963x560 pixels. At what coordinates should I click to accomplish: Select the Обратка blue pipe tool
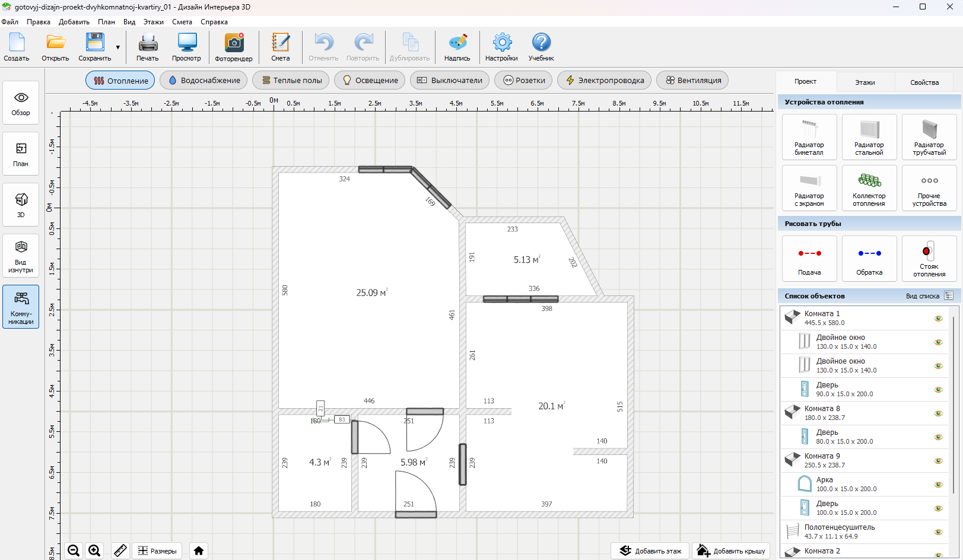(869, 259)
